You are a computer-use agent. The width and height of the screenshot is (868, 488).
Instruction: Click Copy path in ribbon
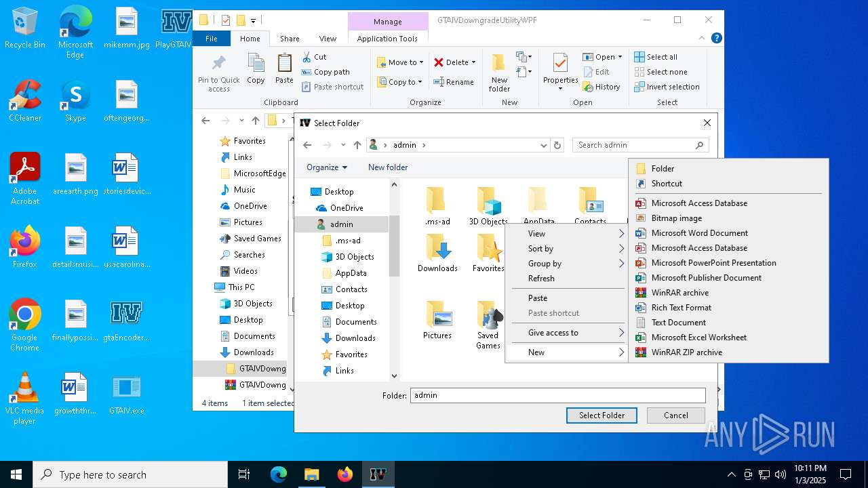point(325,72)
